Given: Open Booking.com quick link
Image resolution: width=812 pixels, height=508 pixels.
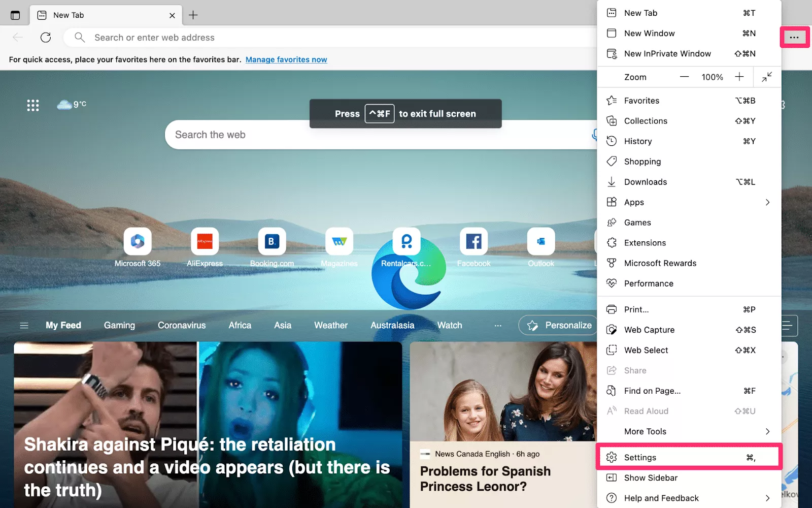Looking at the screenshot, I should pyautogui.click(x=272, y=247).
